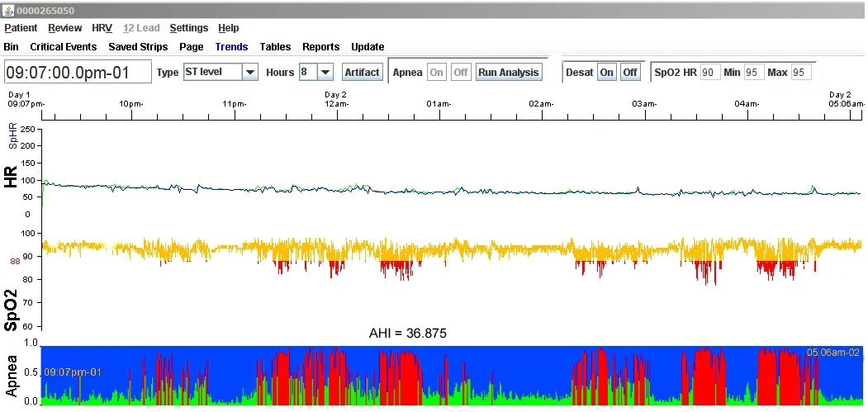Open the Tables view
Screen dimensions: 868x412
pyautogui.click(x=275, y=47)
